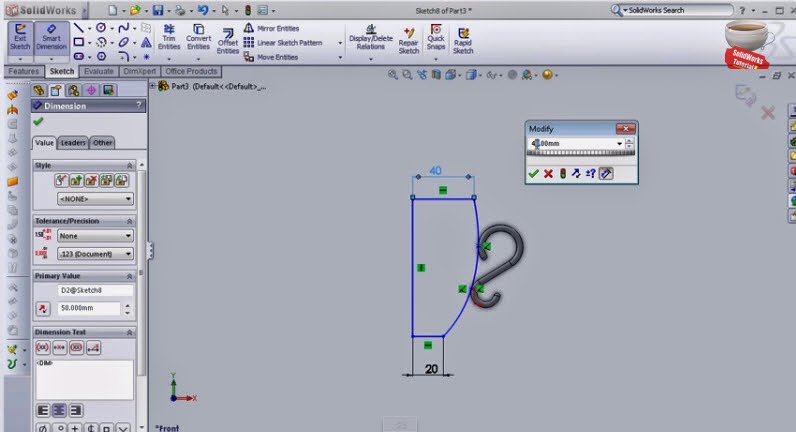This screenshot has width=796, height=432.
Task: Open Tolerance type dropdown showing None
Action: point(95,236)
